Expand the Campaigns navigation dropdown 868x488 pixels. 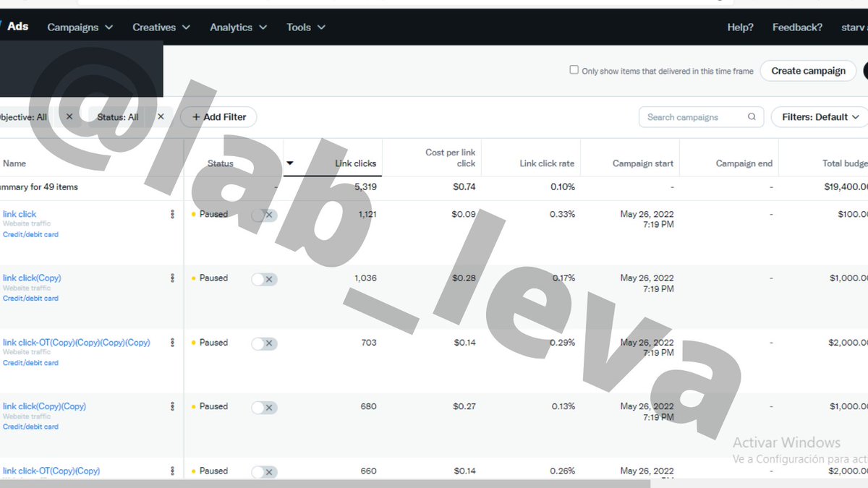(80, 27)
